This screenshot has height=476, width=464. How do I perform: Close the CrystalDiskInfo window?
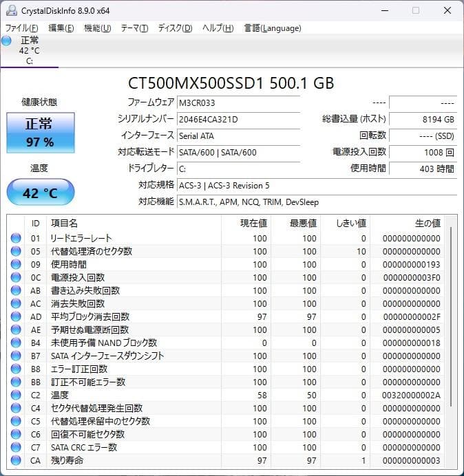tap(447, 10)
